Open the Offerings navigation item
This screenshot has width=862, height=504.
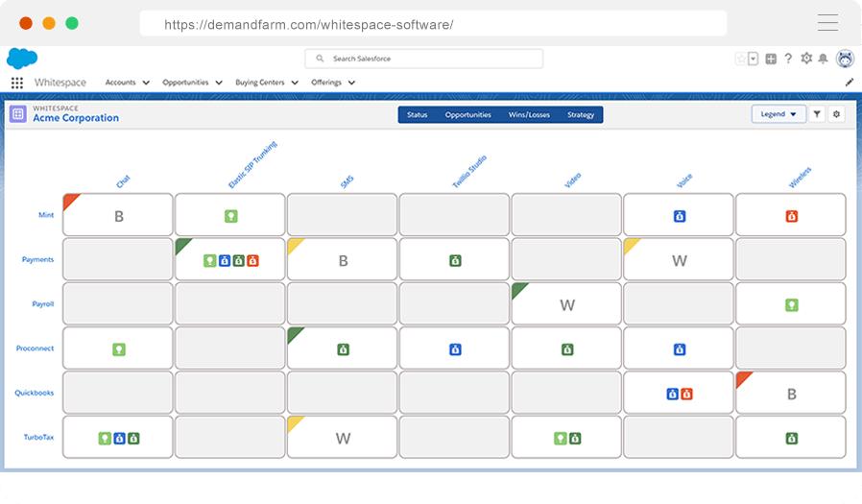[x=326, y=83]
